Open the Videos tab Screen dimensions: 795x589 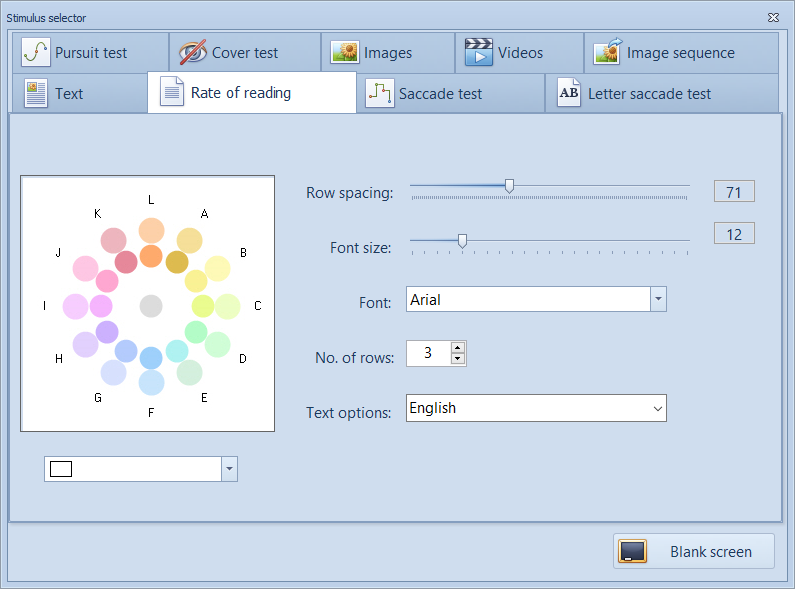(x=519, y=53)
